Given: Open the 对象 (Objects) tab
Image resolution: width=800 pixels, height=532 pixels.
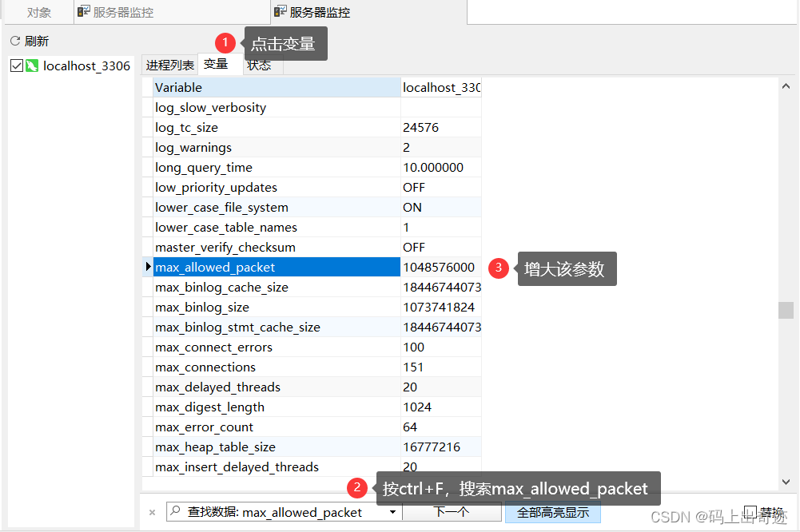Looking at the screenshot, I should 38,12.
